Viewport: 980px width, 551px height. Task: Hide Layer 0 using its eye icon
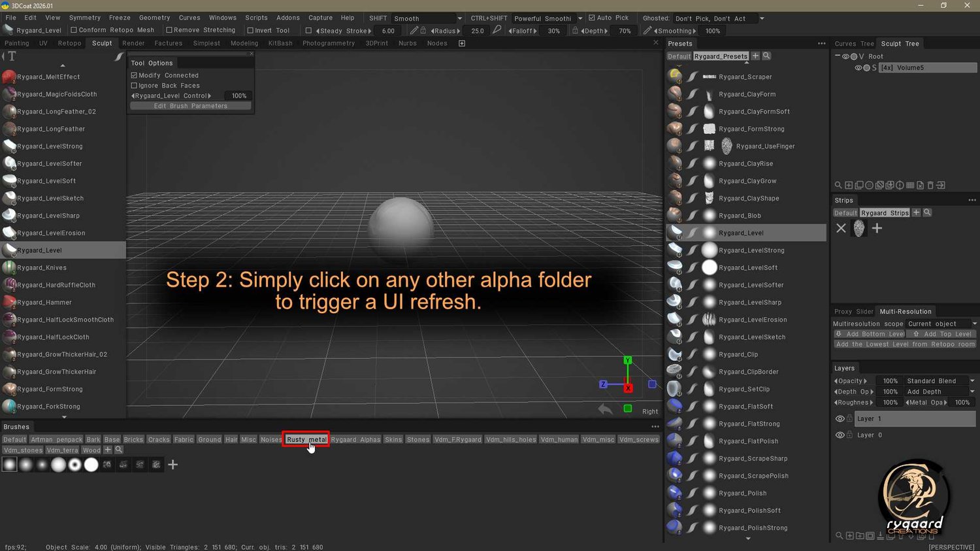(840, 435)
